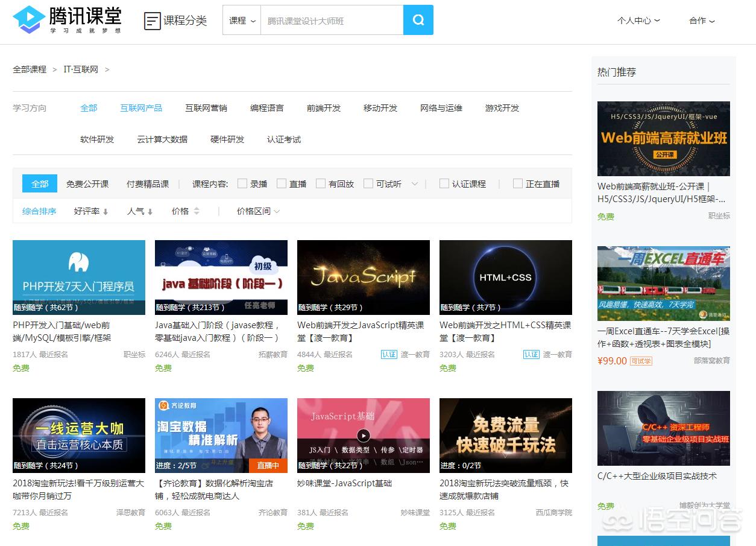Choose 前端开发 category
756x546 pixels.
point(324,108)
